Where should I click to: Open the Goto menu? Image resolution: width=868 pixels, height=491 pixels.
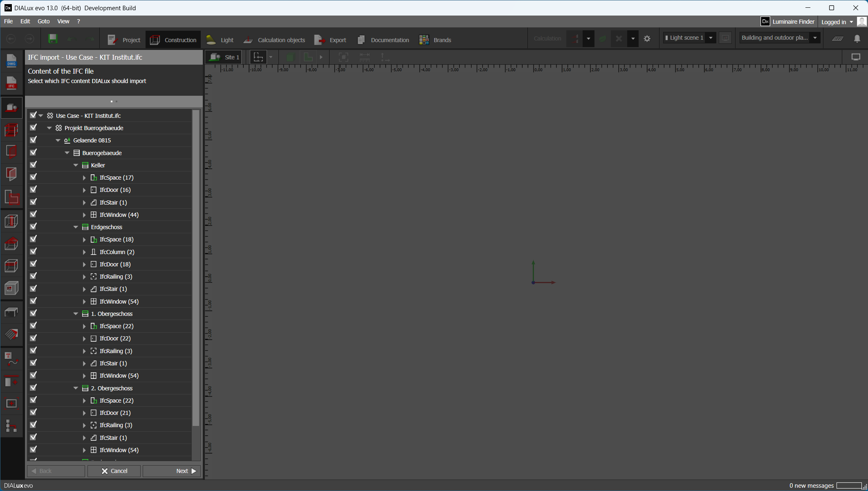(x=43, y=21)
